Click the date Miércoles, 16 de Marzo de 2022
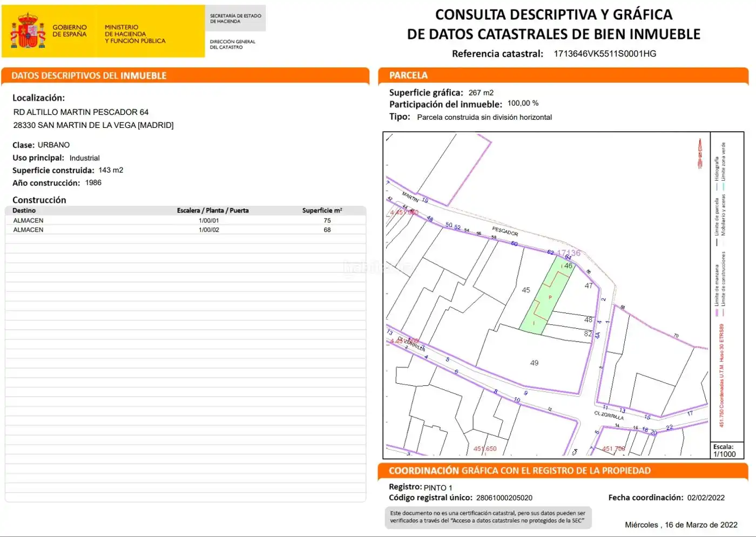The width and height of the screenshot is (756, 537). point(681,525)
